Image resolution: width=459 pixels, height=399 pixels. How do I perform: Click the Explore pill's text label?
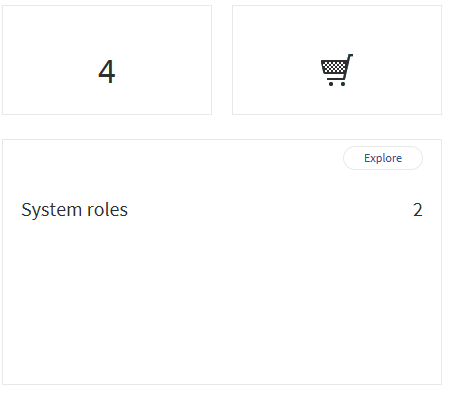pos(383,158)
